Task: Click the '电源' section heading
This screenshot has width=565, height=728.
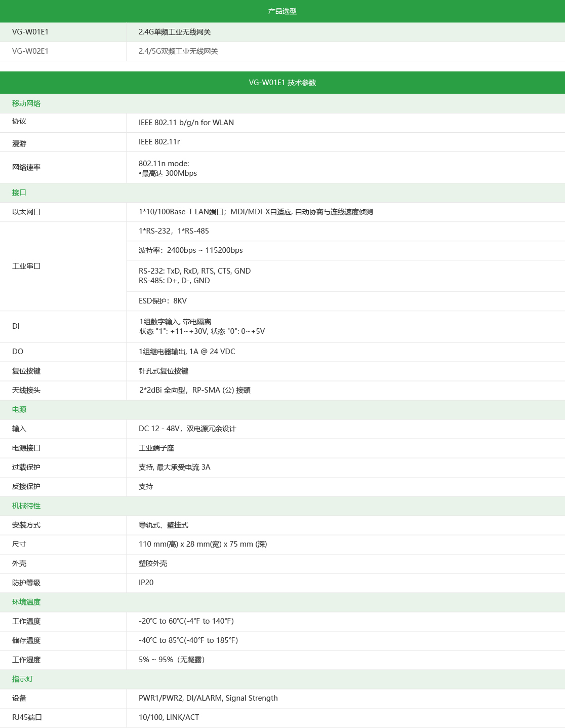Action: [19, 409]
